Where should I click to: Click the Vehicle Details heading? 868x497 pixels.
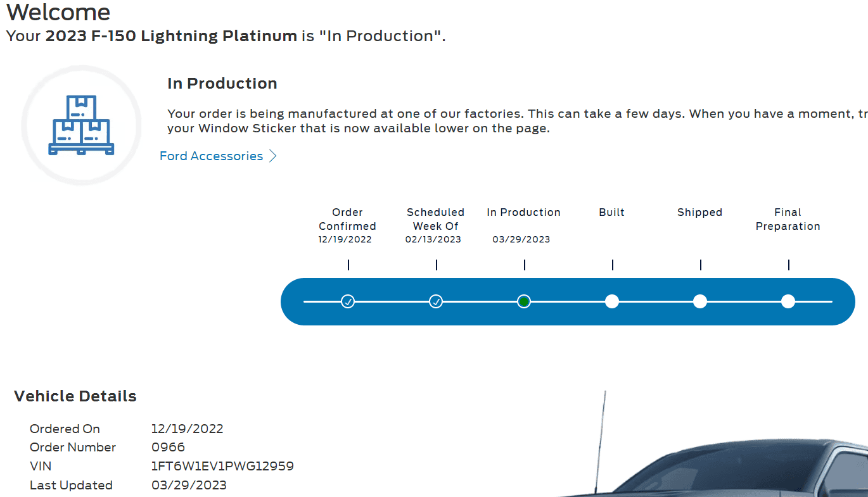pyautogui.click(x=75, y=396)
